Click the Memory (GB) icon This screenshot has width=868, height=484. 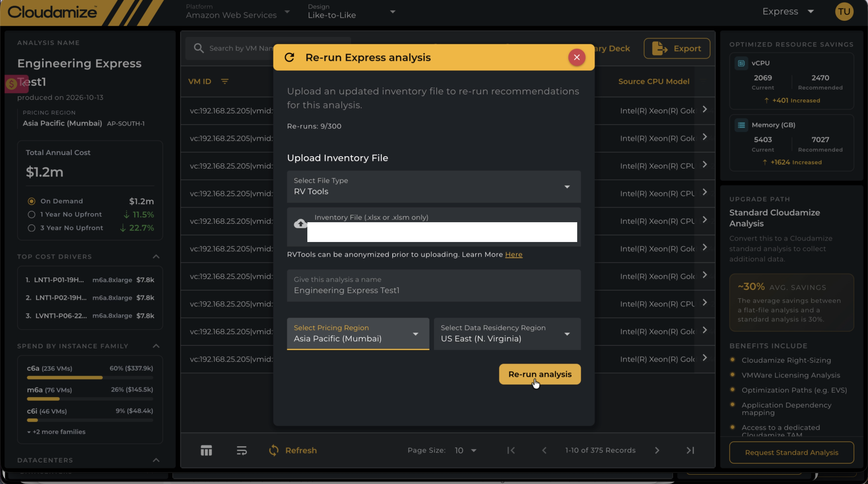(x=741, y=125)
